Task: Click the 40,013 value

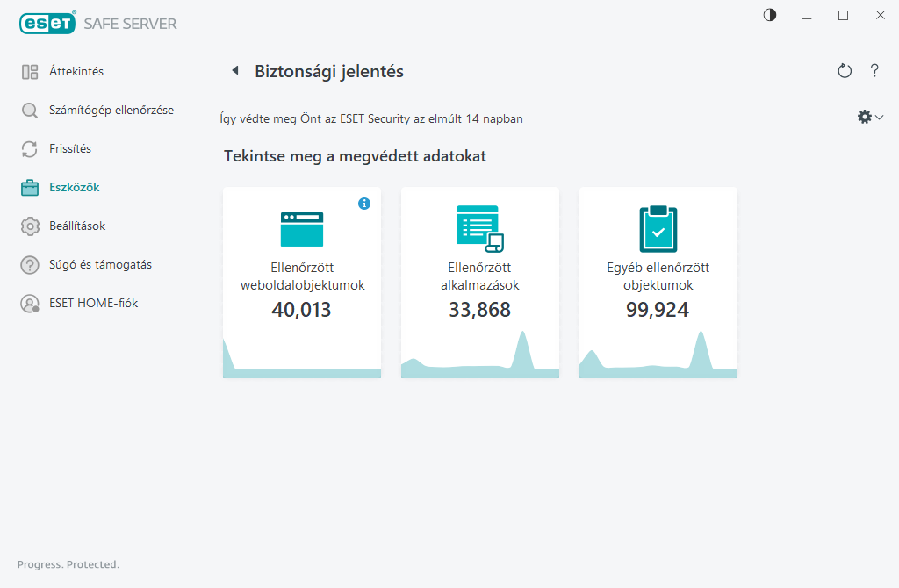Action: 302,310
